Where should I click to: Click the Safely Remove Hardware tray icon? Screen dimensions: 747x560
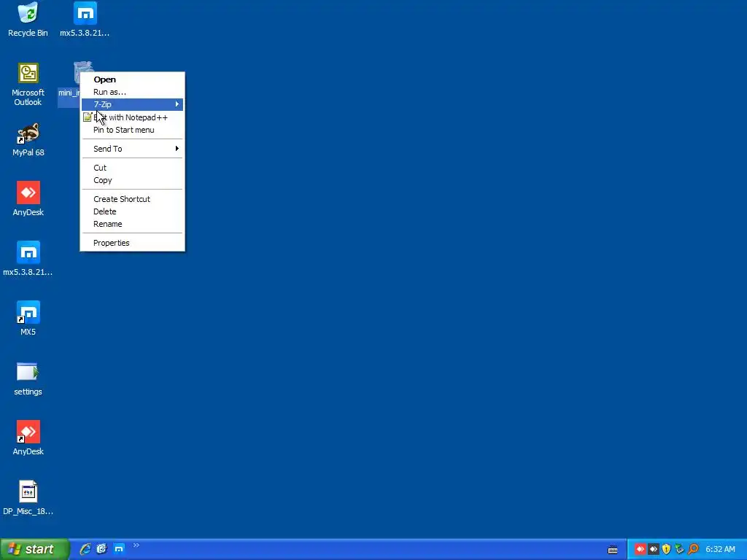pos(680,550)
